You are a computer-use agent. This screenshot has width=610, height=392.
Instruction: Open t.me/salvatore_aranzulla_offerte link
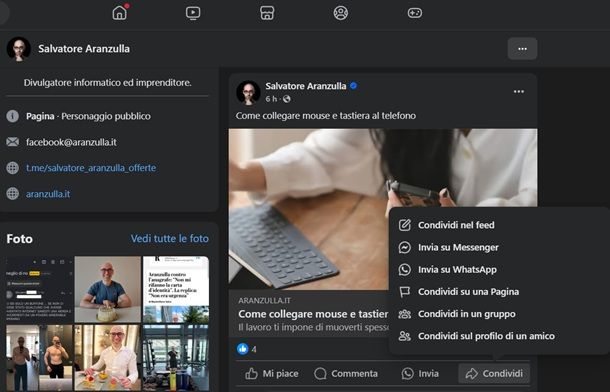pos(91,168)
